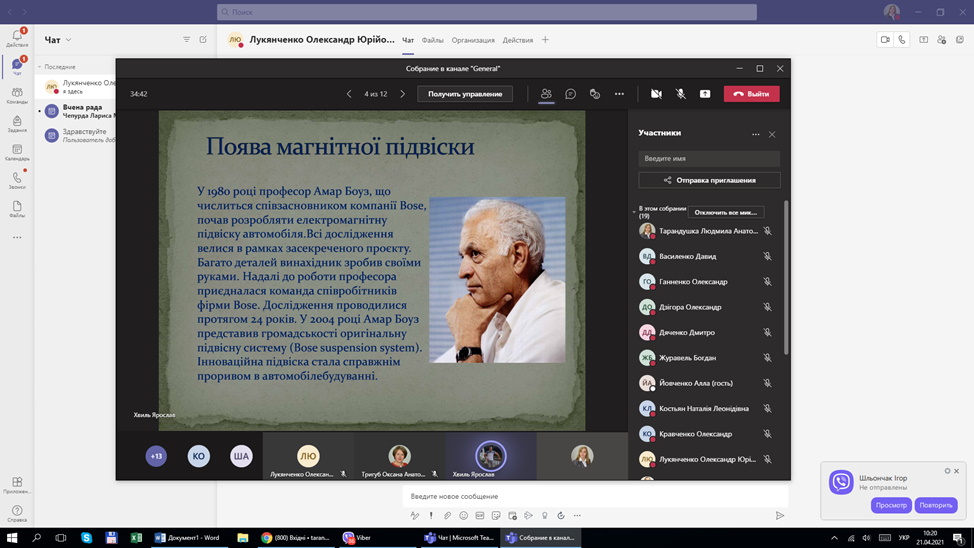Select the Хвиль Ярослав video tile

click(x=490, y=456)
